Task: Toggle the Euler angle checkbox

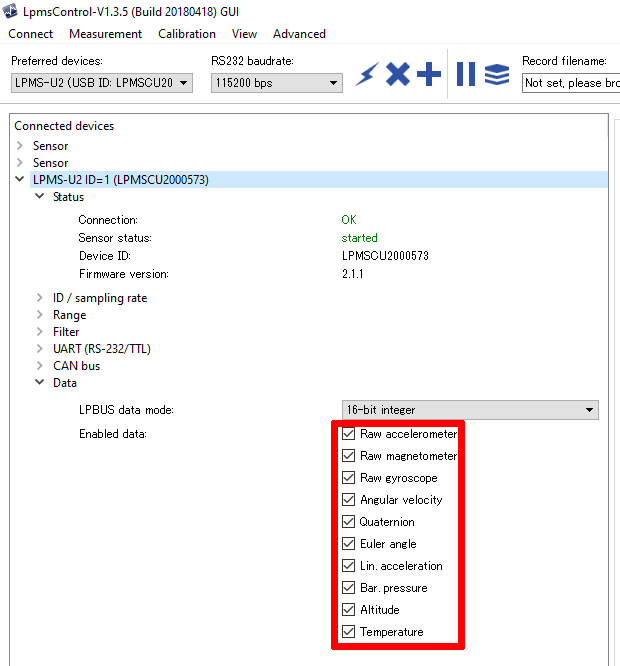Action: [x=348, y=544]
